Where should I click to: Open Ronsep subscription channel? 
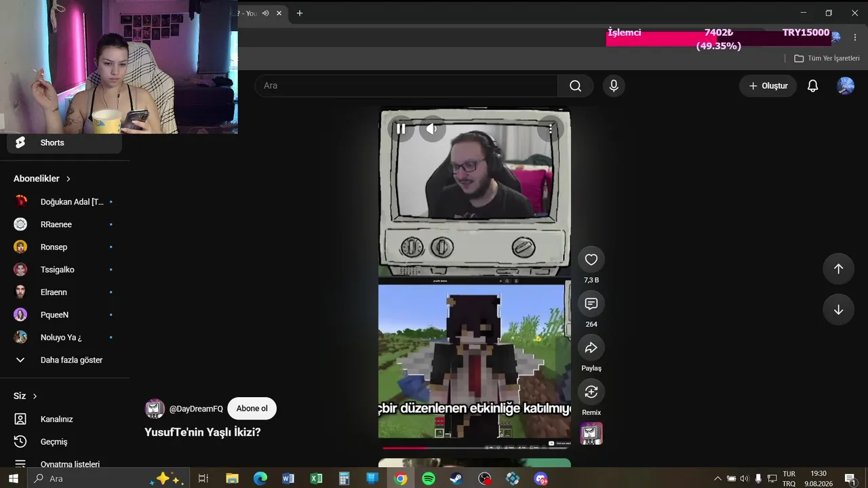click(64, 247)
